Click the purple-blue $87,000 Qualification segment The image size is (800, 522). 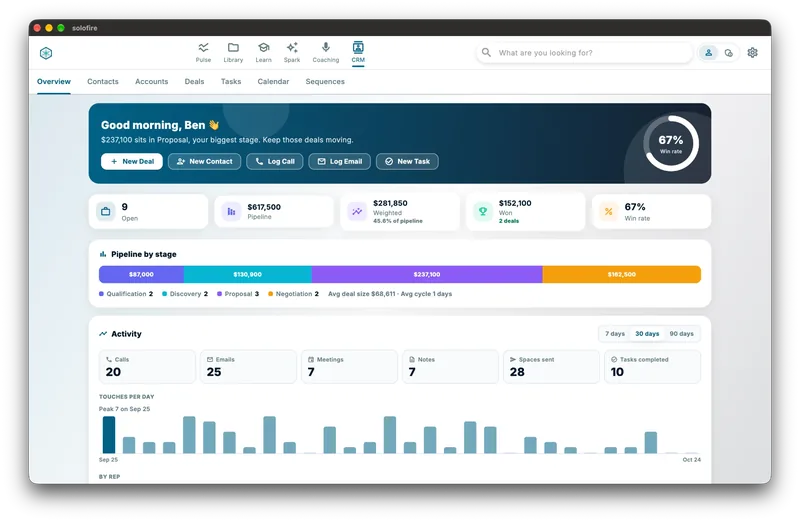141,275
